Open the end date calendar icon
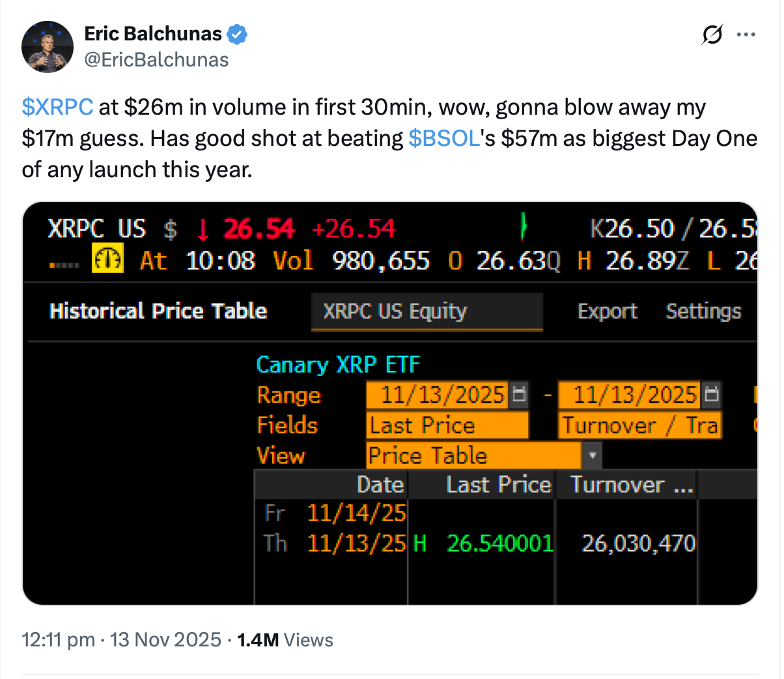This screenshot has height=679, width=784. [x=712, y=394]
